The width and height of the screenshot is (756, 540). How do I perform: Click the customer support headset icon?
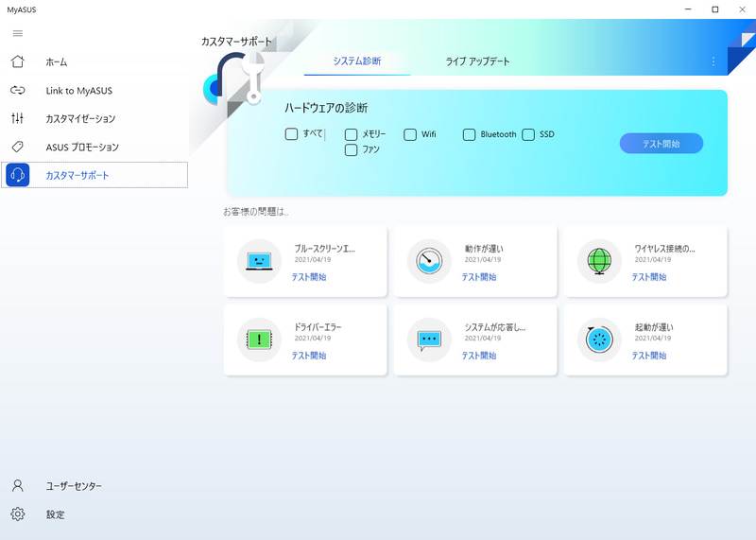click(18, 175)
